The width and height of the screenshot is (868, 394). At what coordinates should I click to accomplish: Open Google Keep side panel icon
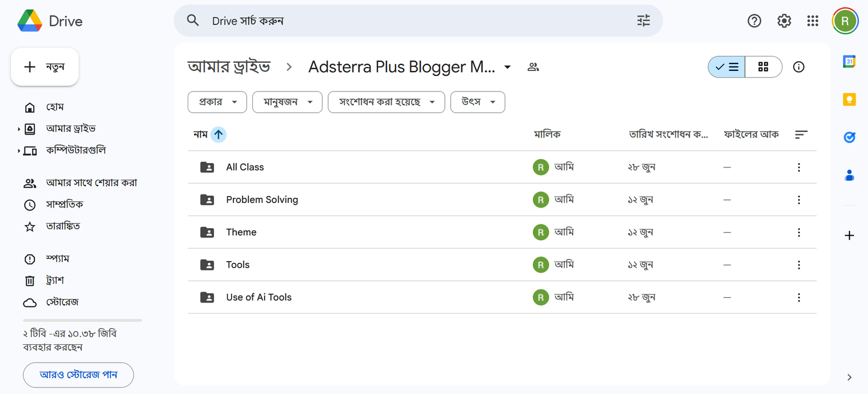tap(849, 100)
